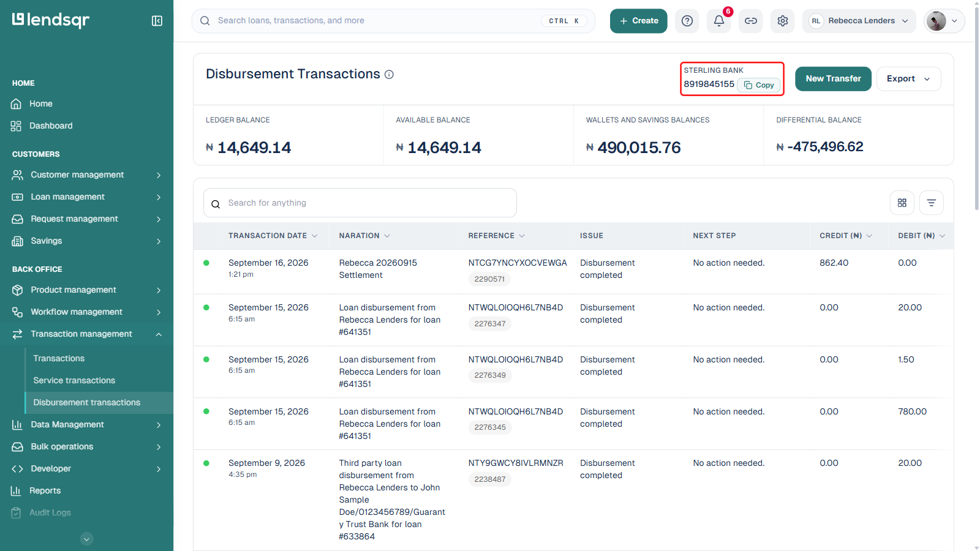
Task: Expand Customer management chevron
Action: pos(159,175)
